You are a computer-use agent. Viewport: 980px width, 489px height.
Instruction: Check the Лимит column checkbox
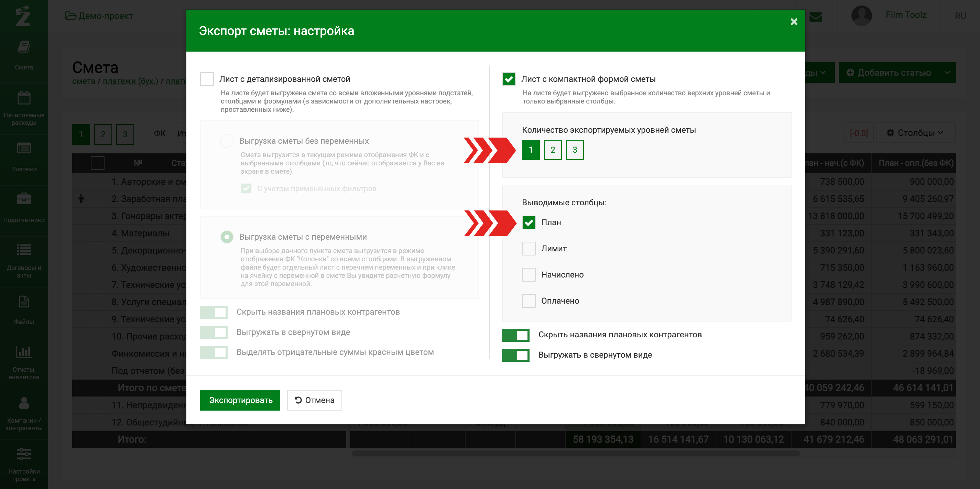point(529,249)
